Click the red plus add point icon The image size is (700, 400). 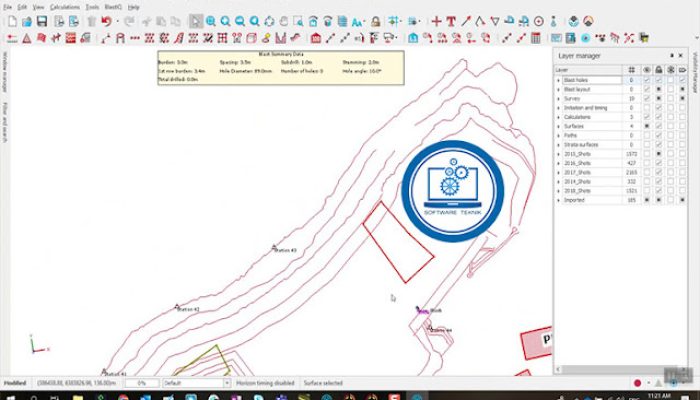(x=436, y=21)
